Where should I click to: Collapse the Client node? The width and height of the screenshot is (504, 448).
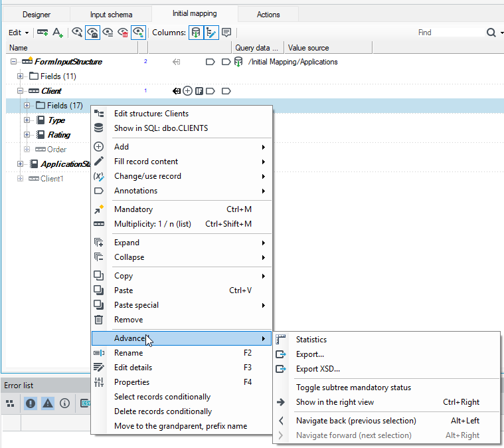click(x=20, y=91)
